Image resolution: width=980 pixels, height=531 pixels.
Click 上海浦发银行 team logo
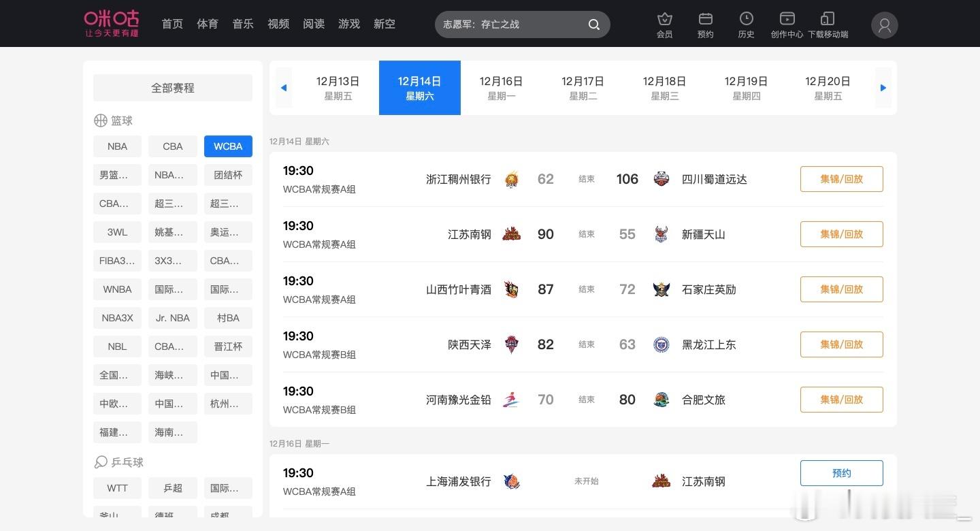click(512, 481)
